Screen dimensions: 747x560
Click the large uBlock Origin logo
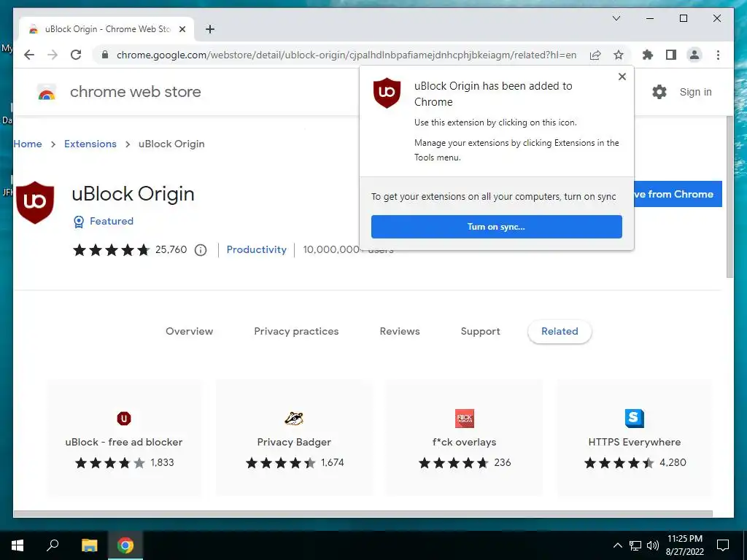coord(35,203)
